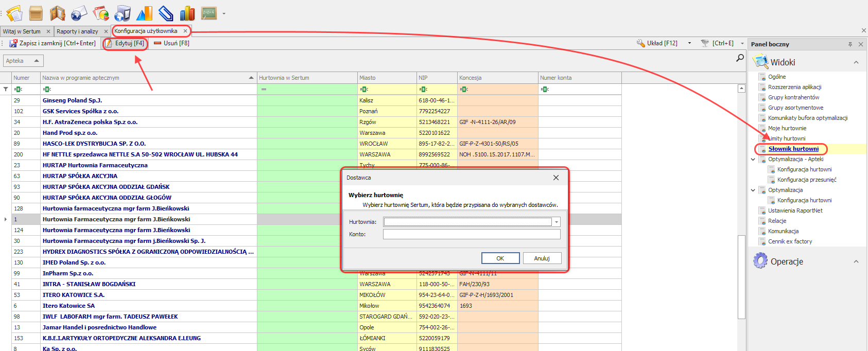Click Anuluj to cancel the dialog
868x351 pixels.
click(x=542, y=258)
